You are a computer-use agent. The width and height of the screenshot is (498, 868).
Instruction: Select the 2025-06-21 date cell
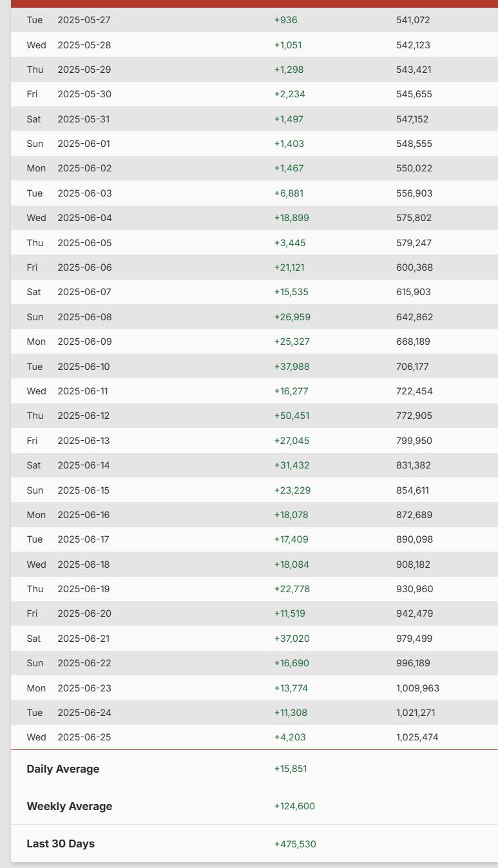[84, 639]
